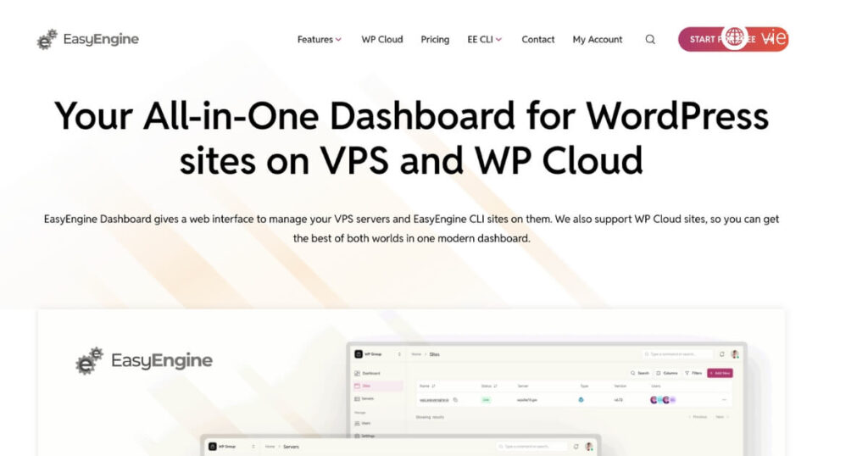The width and height of the screenshot is (868, 456).
Task: Click user avatars group in site row
Action: [663, 399]
